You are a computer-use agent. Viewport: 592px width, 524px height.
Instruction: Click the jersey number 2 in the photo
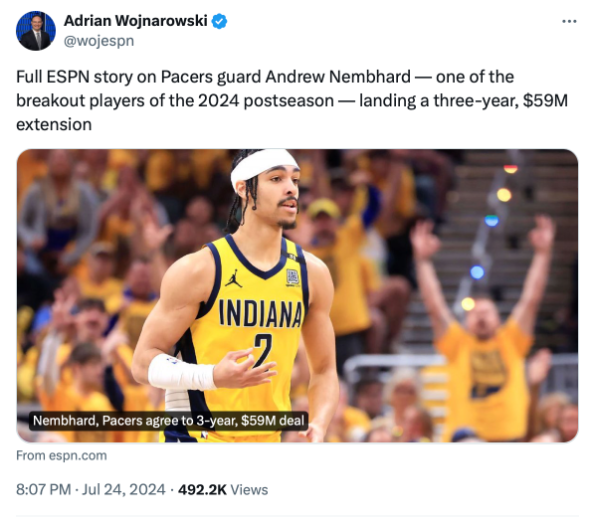pyautogui.click(x=263, y=350)
